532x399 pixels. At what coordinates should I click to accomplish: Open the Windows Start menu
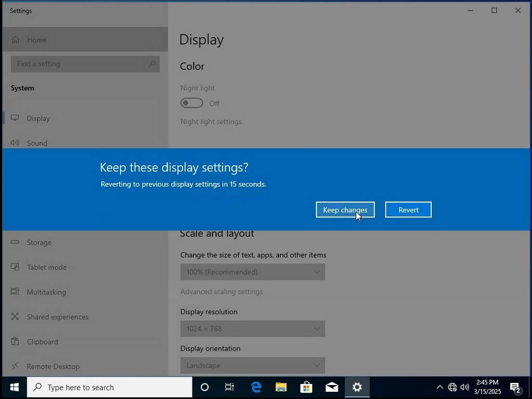14,387
